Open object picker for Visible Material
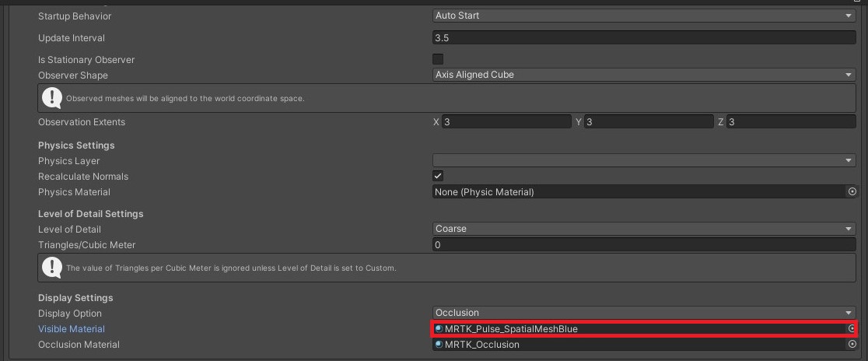868x361 pixels. coord(852,329)
